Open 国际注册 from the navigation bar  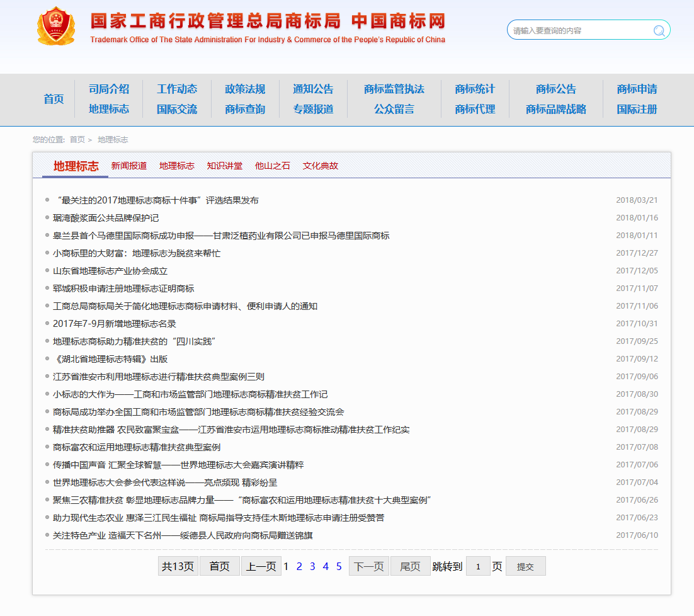pos(636,108)
